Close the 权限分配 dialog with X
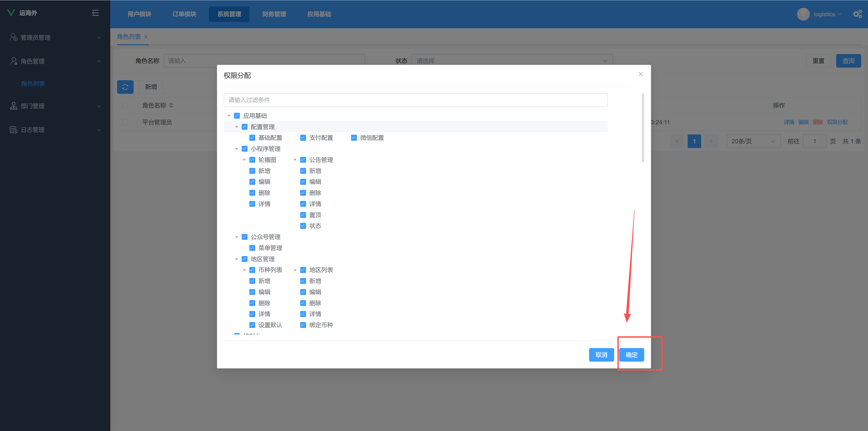 641,74
